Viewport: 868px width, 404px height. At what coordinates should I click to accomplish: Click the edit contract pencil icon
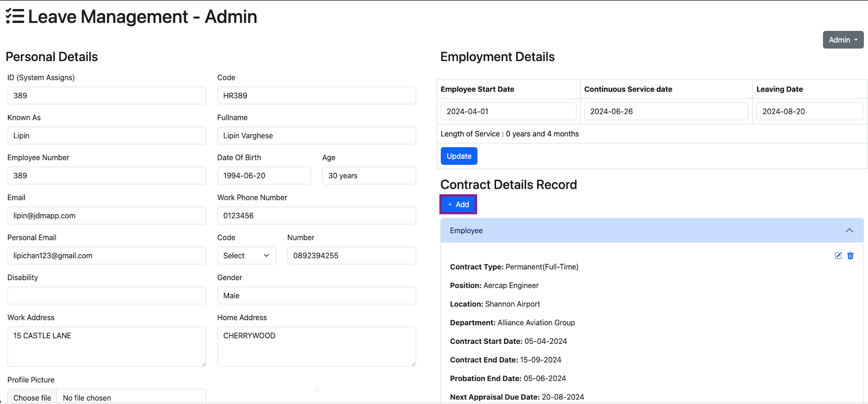pyautogui.click(x=838, y=255)
